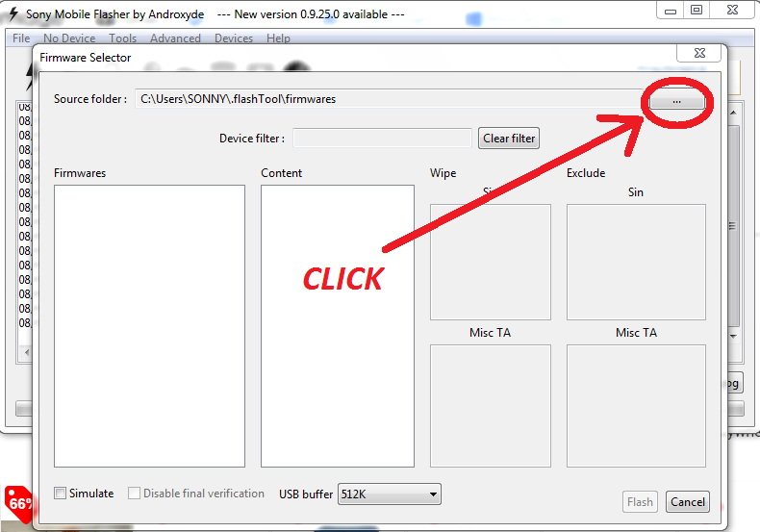This screenshot has height=532, width=760.
Task: Minimize the Sony Mobile Flasher window
Action: click(670, 11)
